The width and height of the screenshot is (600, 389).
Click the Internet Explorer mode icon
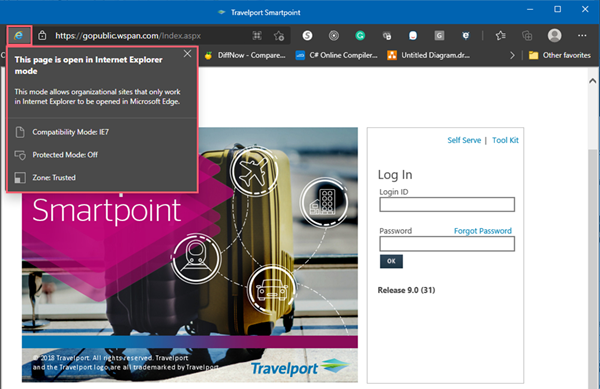point(18,36)
